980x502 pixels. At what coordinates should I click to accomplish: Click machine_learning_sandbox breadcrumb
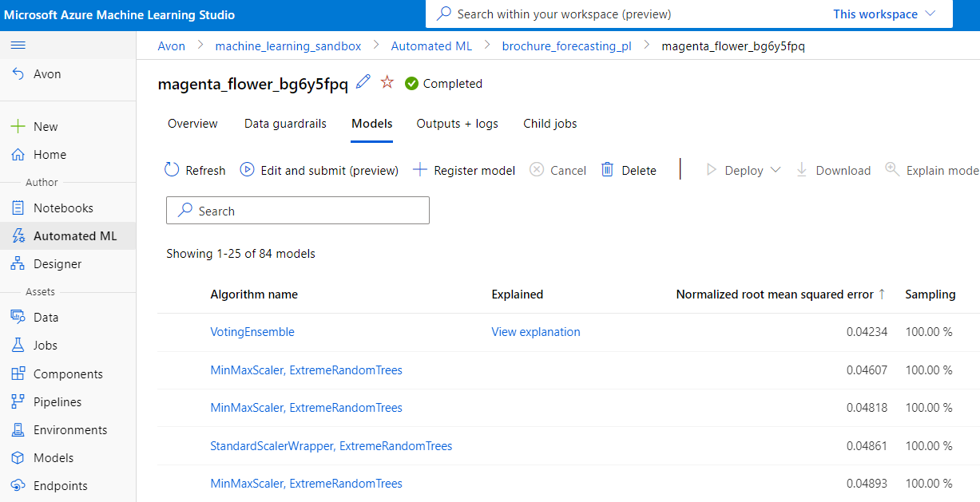[x=288, y=46]
